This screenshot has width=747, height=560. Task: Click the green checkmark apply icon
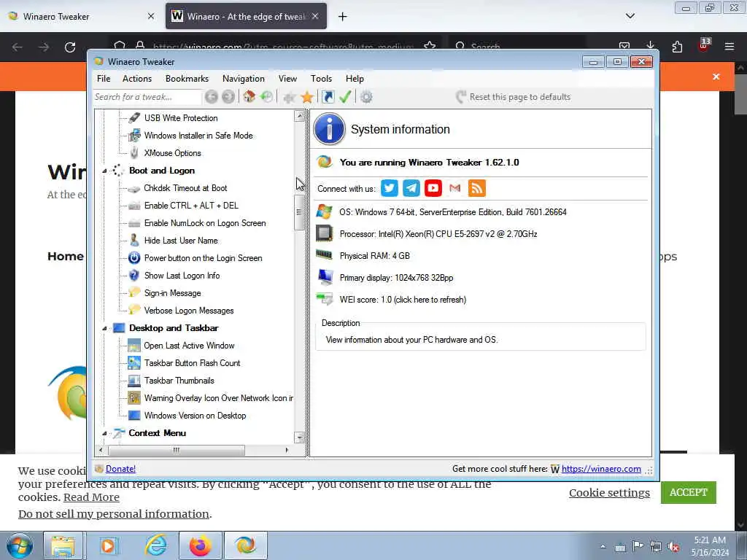(x=345, y=97)
